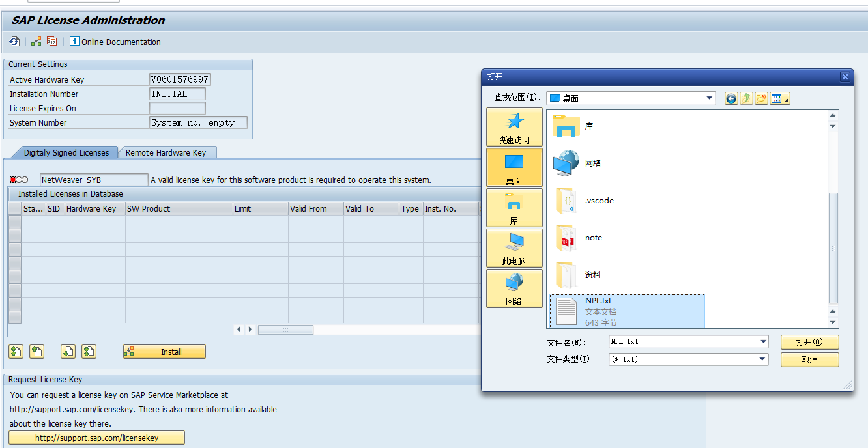Click the double green up-arrow page icon

pyautogui.click(x=16, y=352)
